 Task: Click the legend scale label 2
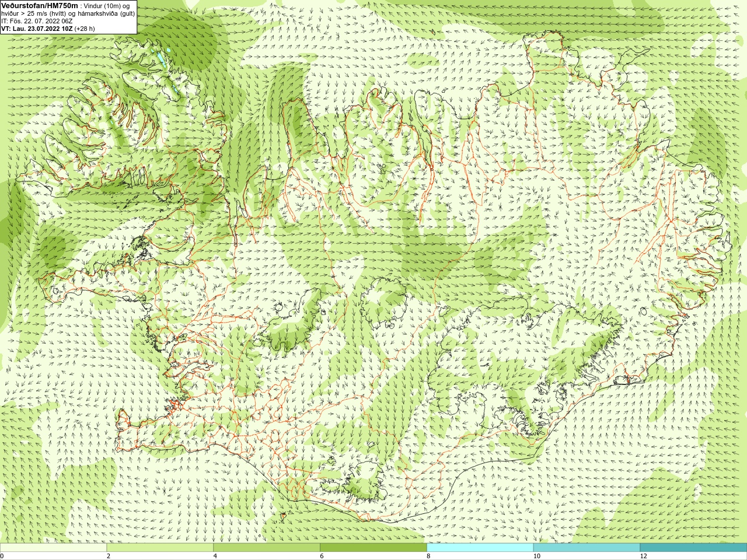109,556
